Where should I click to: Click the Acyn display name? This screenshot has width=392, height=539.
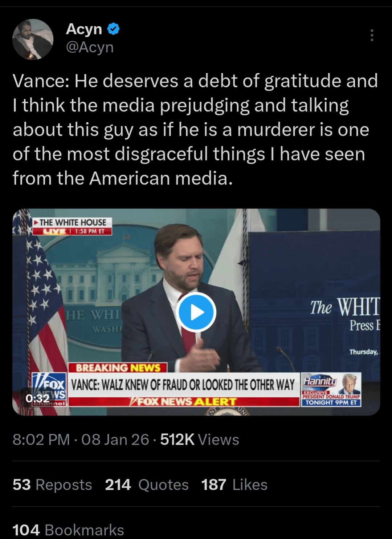tap(84, 29)
